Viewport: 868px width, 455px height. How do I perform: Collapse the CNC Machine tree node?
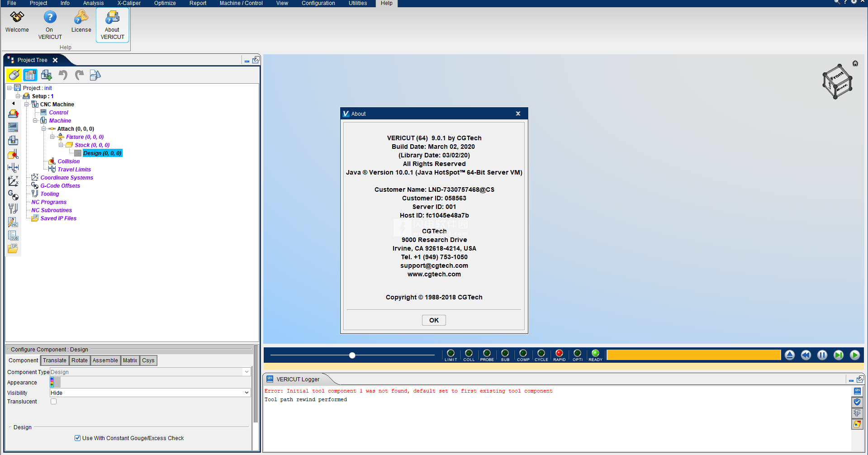(x=27, y=104)
